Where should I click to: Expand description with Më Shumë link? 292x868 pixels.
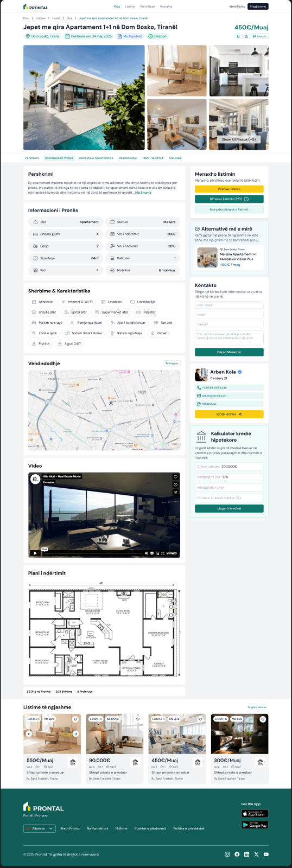(x=143, y=193)
